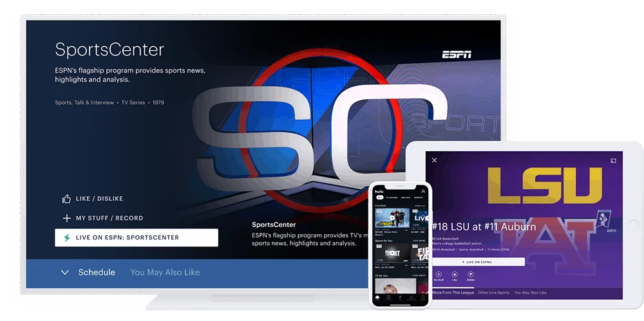Tap the Dislike icon on tablet
644x321 pixels.
(471, 274)
